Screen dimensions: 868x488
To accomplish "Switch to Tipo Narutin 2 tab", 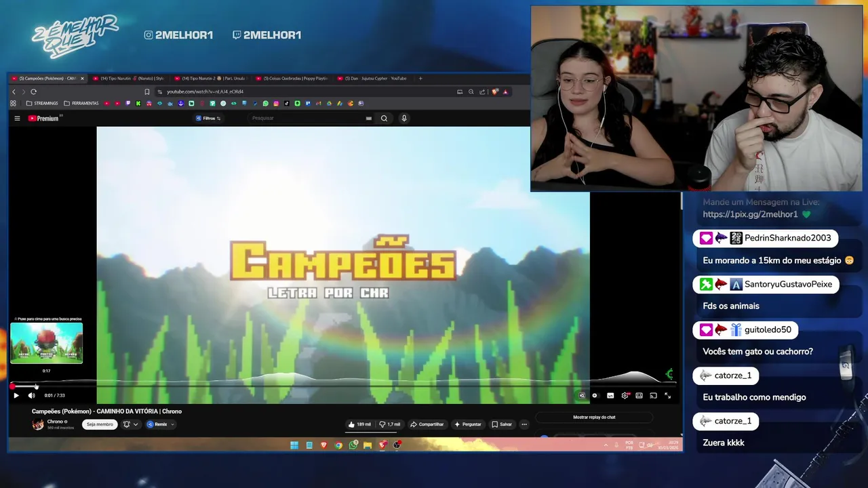I will (x=211, y=78).
